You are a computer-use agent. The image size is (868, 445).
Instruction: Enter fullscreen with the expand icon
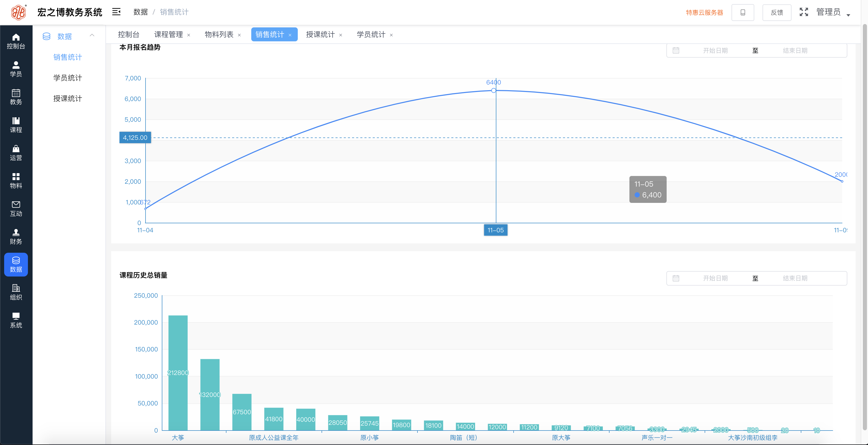804,12
